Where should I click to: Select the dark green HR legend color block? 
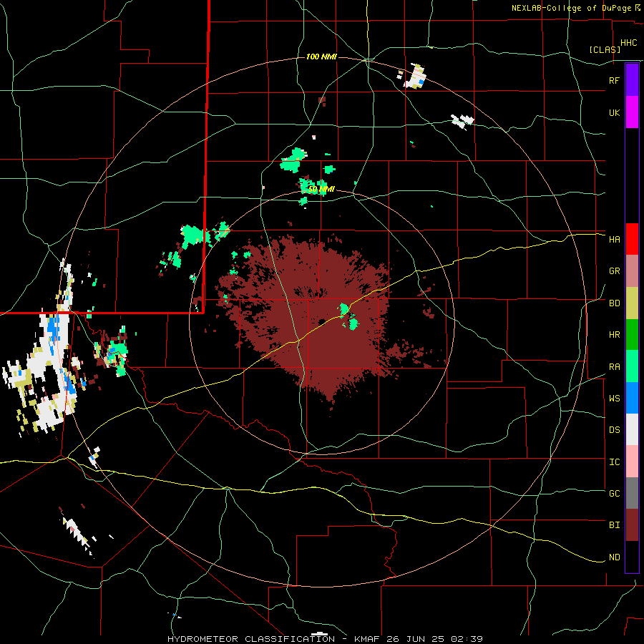tap(632, 335)
